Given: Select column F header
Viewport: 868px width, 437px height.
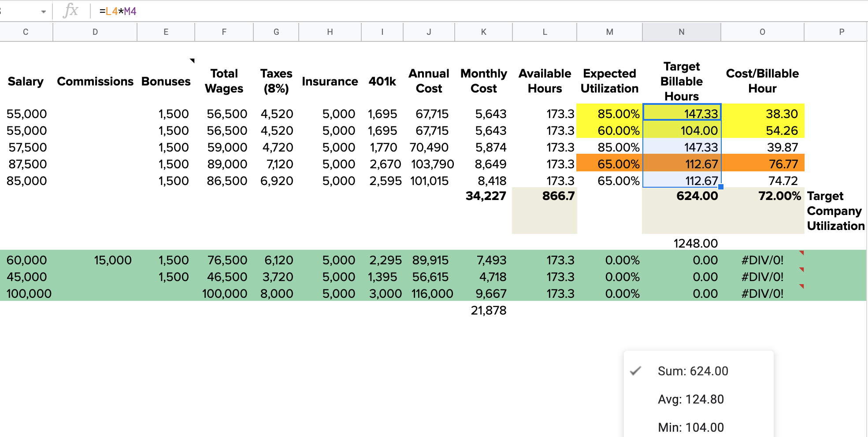Looking at the screenshot, I should [224, 32].
